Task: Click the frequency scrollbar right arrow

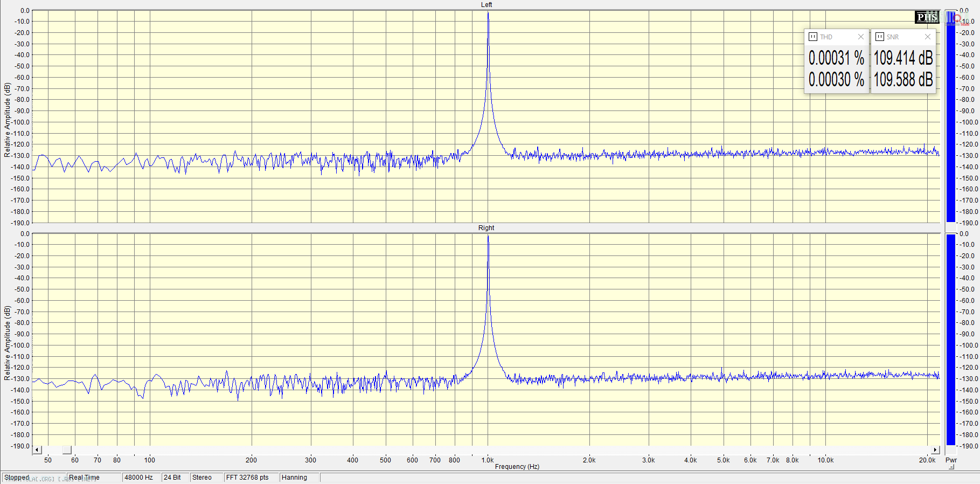Action: 936,450
